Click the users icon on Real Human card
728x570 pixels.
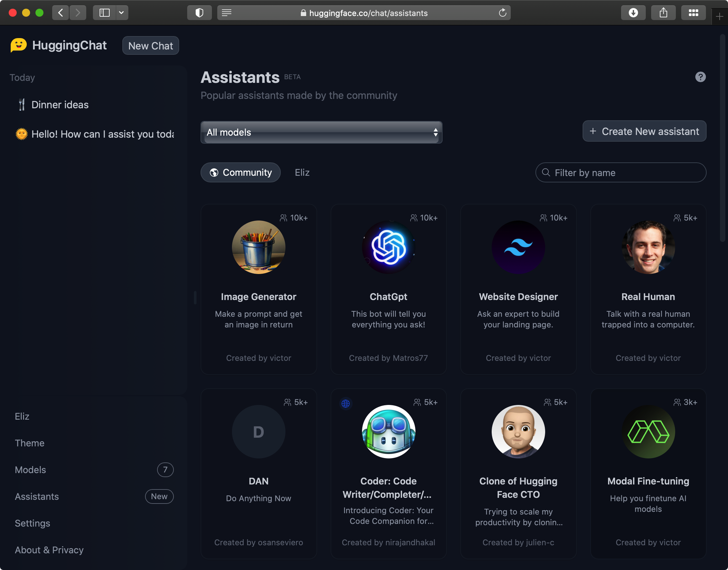tap(677, 218)
